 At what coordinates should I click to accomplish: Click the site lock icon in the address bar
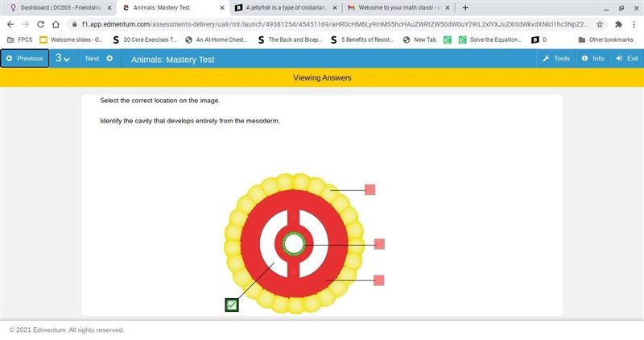tap(74, 24)
